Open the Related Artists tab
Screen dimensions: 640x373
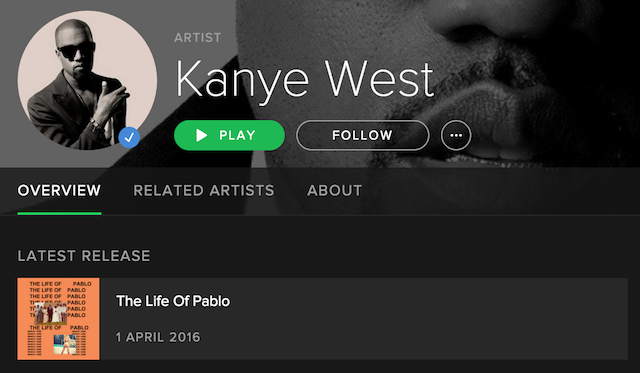pos(204,191)
